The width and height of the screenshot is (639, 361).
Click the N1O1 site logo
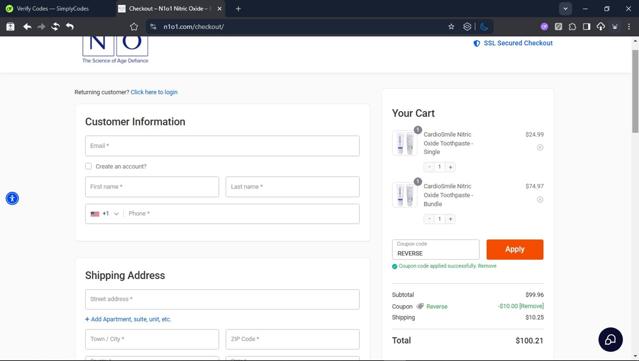tap(115, 49)
